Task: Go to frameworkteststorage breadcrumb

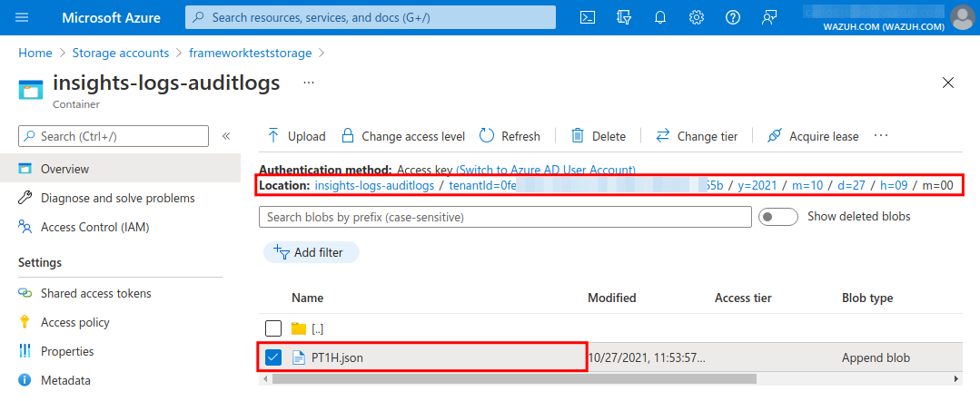Action: click(x=250, y=54)
